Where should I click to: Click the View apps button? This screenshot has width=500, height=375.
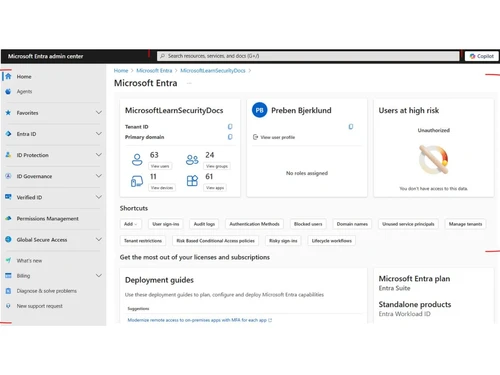(x=215, y=188)
